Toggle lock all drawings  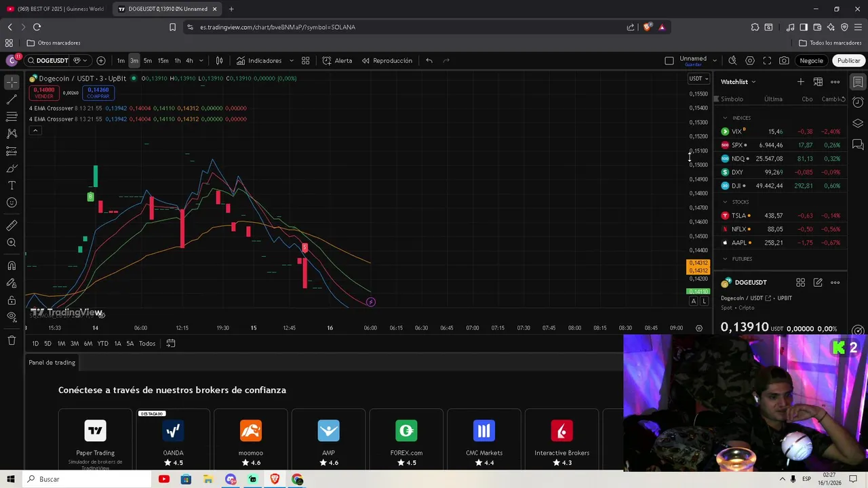pyautogui.click(x=12, y=300)
